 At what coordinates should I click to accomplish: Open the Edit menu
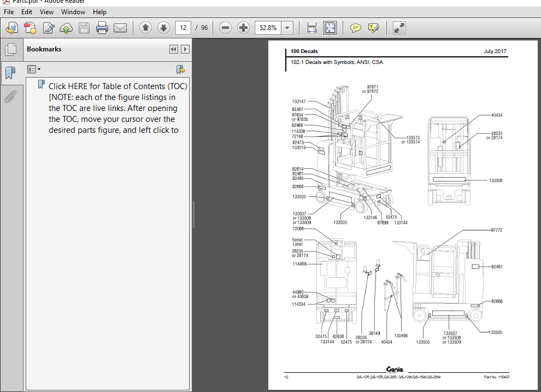coord(27,12)
